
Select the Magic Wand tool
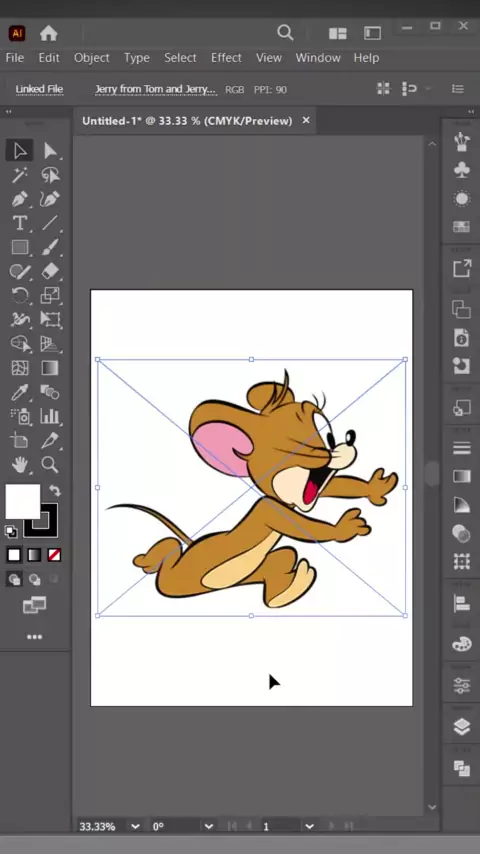coord(20,175)
